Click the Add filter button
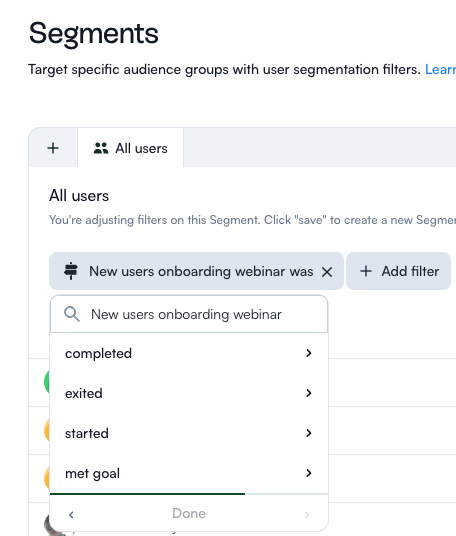 click(x=399, y=271)
